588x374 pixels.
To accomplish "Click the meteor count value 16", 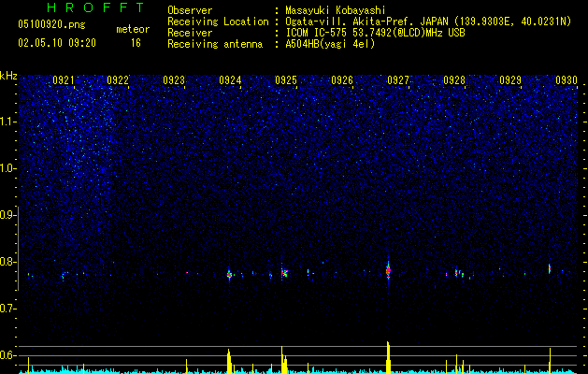I will click(x=136, y=43).
